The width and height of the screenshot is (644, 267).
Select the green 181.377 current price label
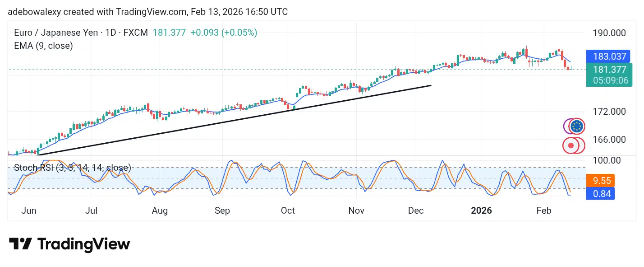(610, 70)
